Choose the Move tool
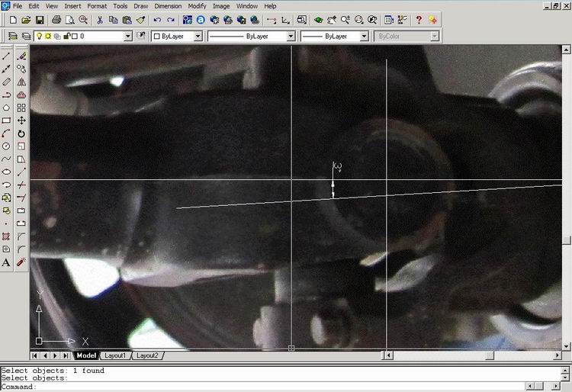The height and width of the screenshot is (392, 572). 21,120
